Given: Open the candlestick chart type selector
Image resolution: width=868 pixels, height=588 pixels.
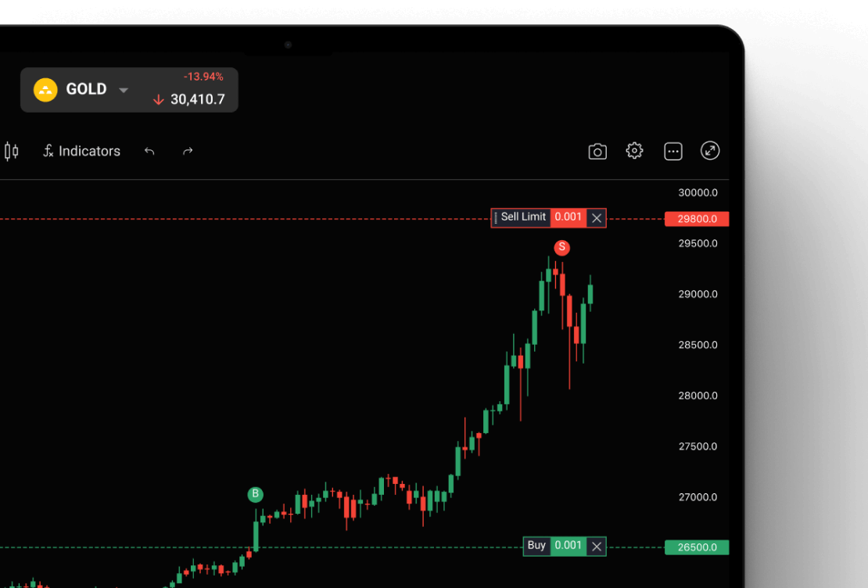Looking at the screenshot, I should [11, 151].
